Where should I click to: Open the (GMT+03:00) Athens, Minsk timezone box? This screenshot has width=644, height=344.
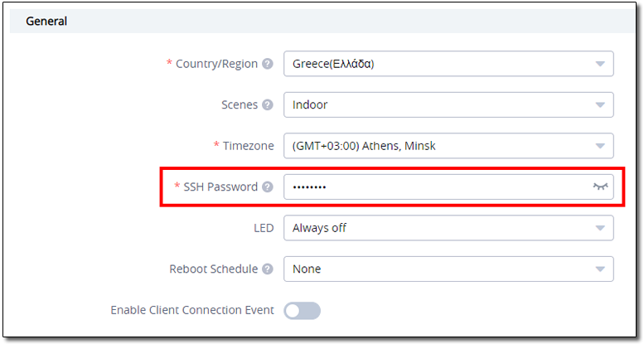pyautogui.click(x=448, y=146)
